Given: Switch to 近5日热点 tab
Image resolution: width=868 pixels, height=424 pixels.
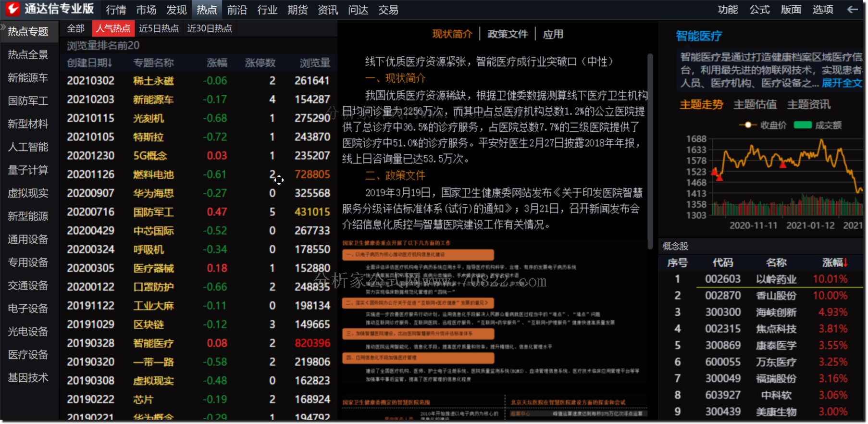Looking at the screenshot, I should 159,28.
